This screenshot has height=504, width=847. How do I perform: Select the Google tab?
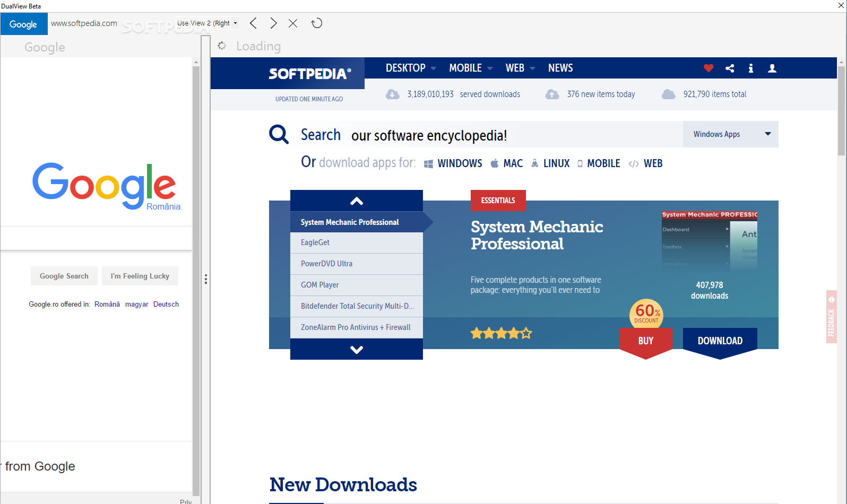pos(24,24)
